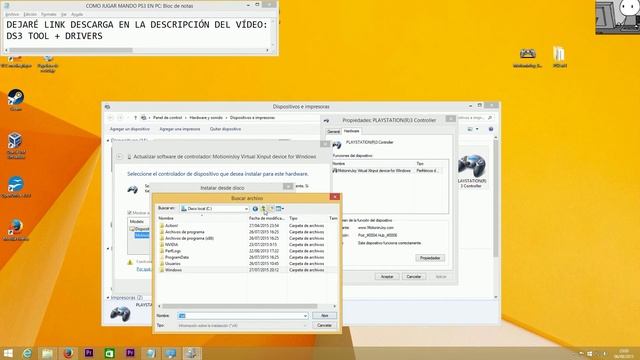
Task: Click 'Agregar una impresora' toolbar command
Action: point(180,129)
